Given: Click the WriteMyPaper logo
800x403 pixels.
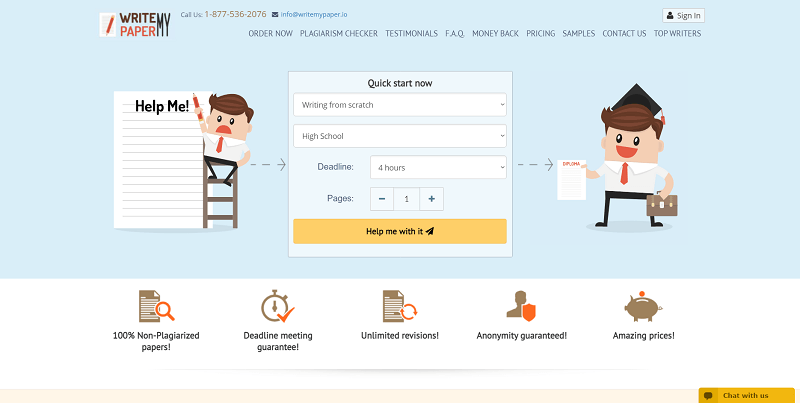Looking at the screenshot, I should point(135,24).
